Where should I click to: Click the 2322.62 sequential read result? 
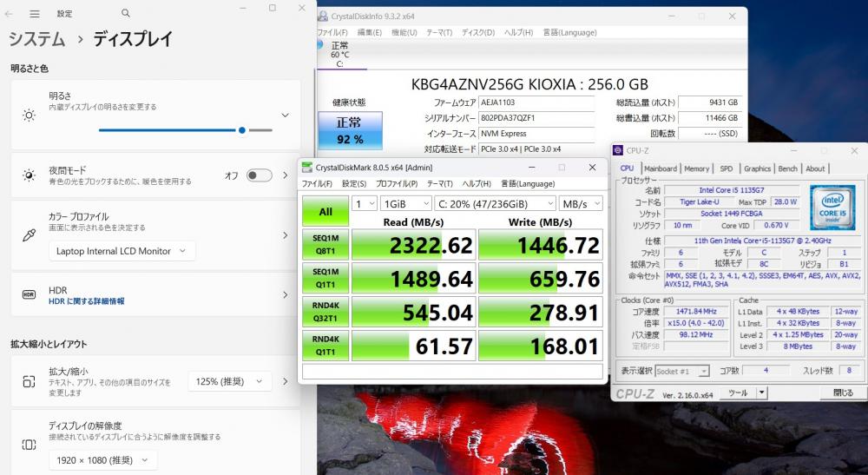(413, 245)
